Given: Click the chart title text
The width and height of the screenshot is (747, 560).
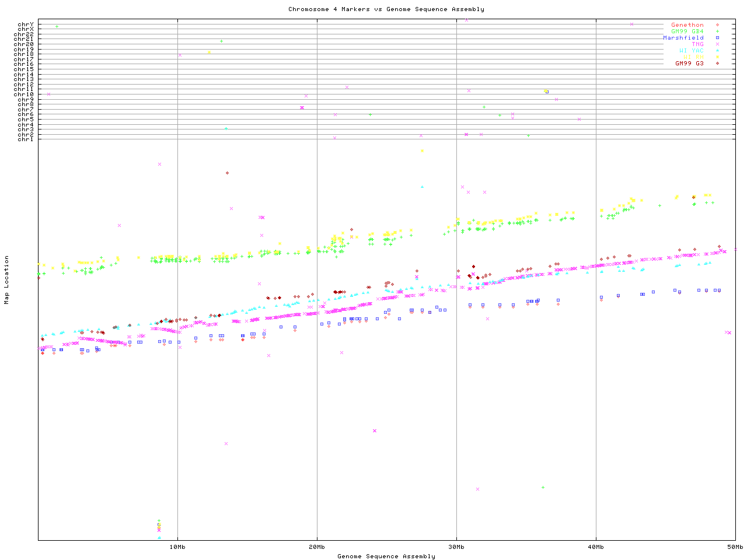Looking at the screenshot, I should point(386,9).
